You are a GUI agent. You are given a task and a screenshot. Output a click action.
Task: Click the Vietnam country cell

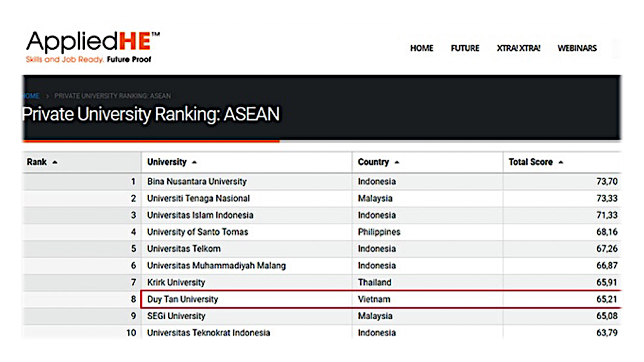427,299
